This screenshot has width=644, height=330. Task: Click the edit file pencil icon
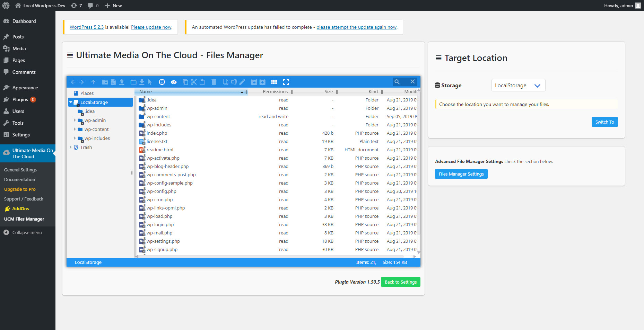[242, 82]
